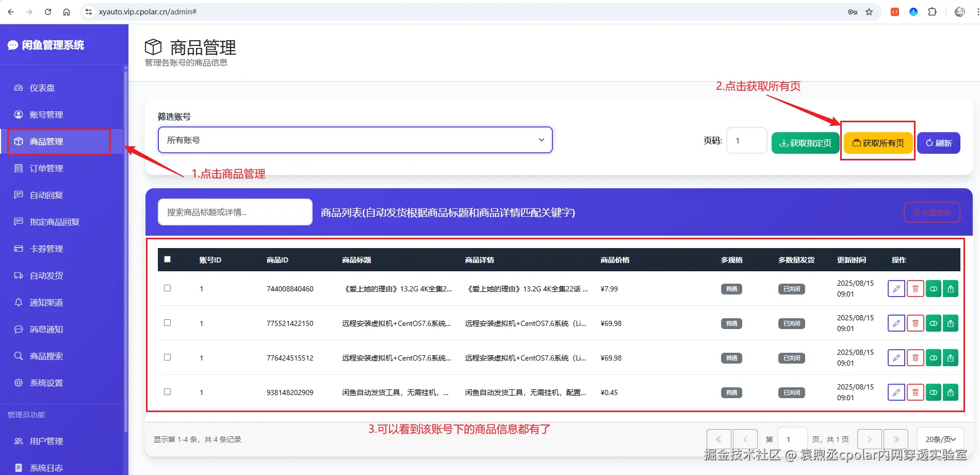Open browser extensions puzzle icon
This screenshot has height=475, width=980.
(x=932, y=12)
